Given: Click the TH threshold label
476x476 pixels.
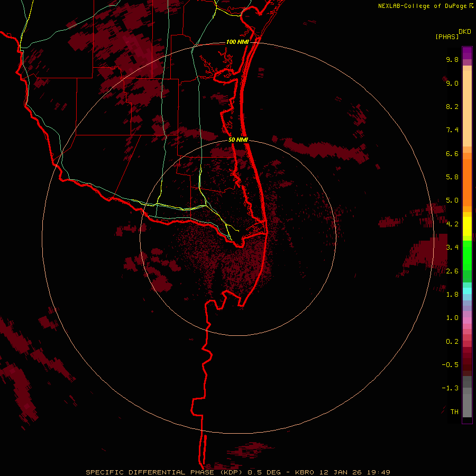Looking at the screenshot, I should (454, 412).
